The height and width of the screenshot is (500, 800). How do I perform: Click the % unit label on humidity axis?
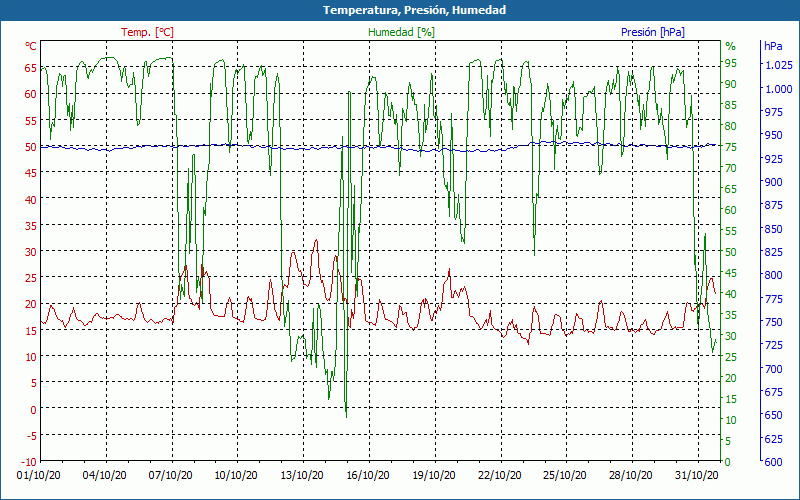[731, 46]
